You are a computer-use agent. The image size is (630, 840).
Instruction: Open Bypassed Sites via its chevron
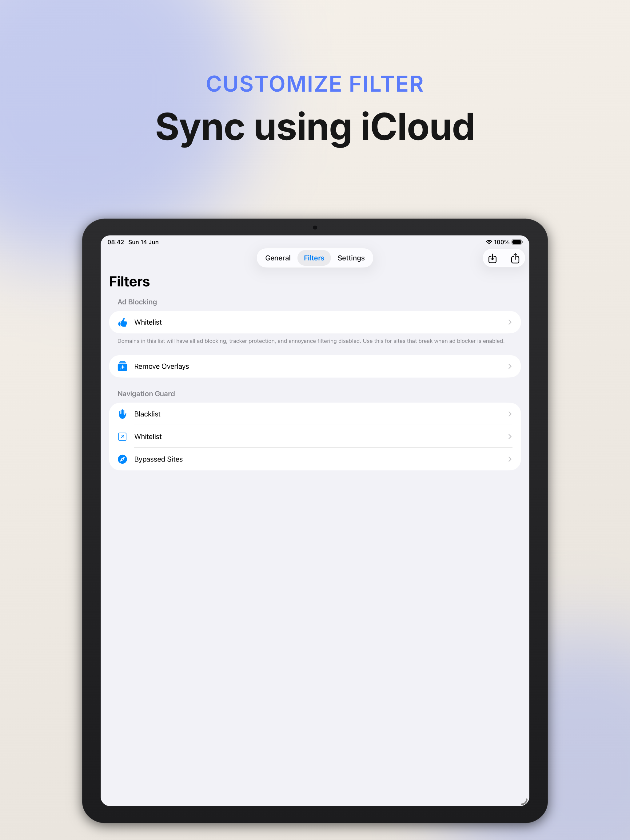tap(510, 459)
